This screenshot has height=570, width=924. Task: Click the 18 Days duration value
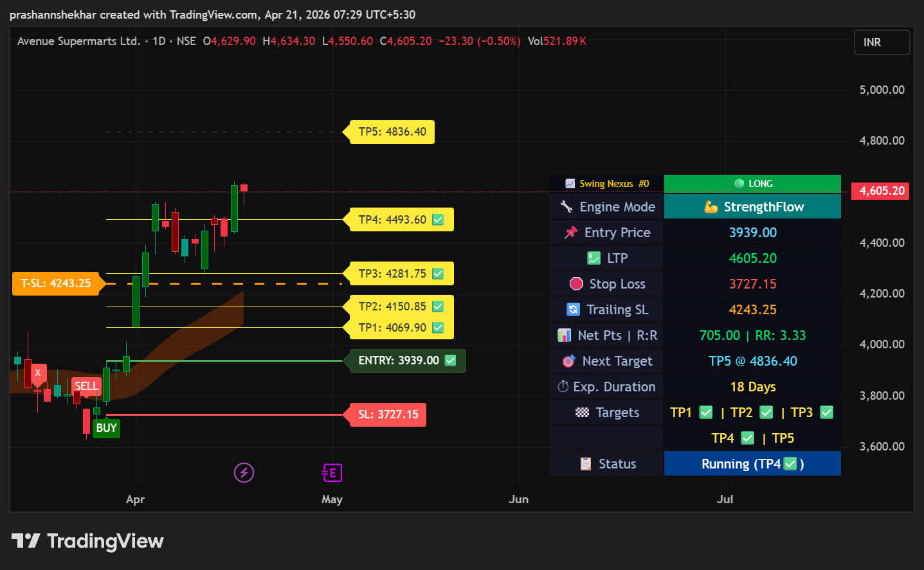coord(752,387)
